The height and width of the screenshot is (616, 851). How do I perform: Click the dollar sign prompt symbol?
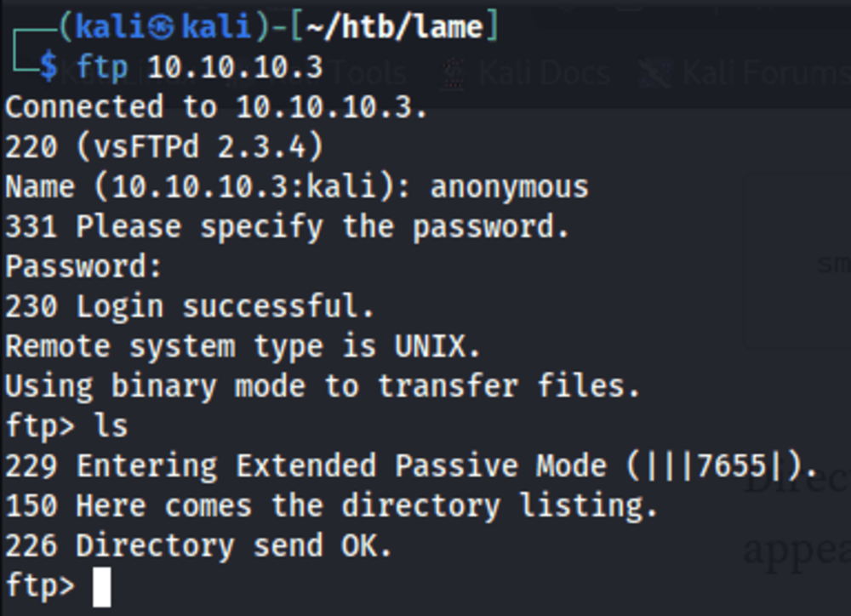[x=49, y=66]
